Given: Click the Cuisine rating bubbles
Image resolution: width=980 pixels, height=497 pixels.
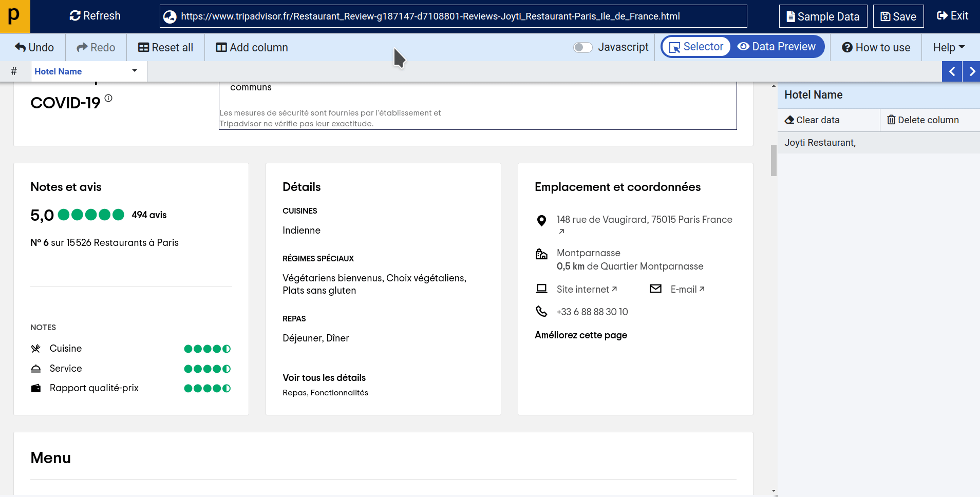Looking at the screenshot, I should click(208, 349).
